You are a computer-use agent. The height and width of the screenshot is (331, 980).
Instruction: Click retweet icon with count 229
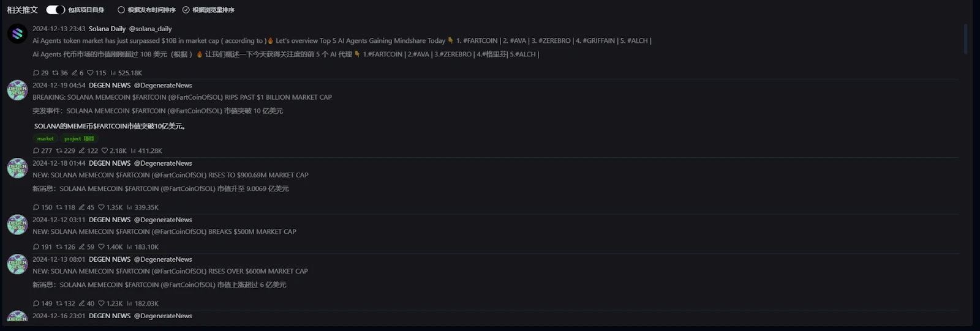59,151
